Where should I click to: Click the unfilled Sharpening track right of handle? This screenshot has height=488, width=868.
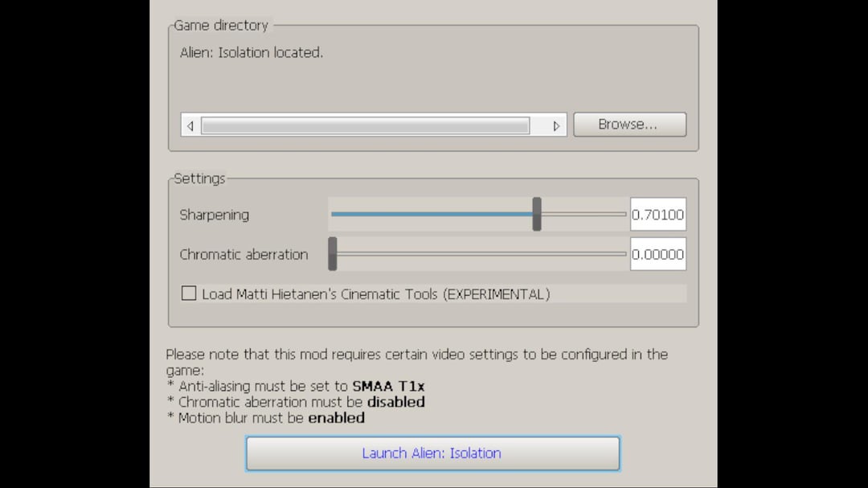pos(583,215)
